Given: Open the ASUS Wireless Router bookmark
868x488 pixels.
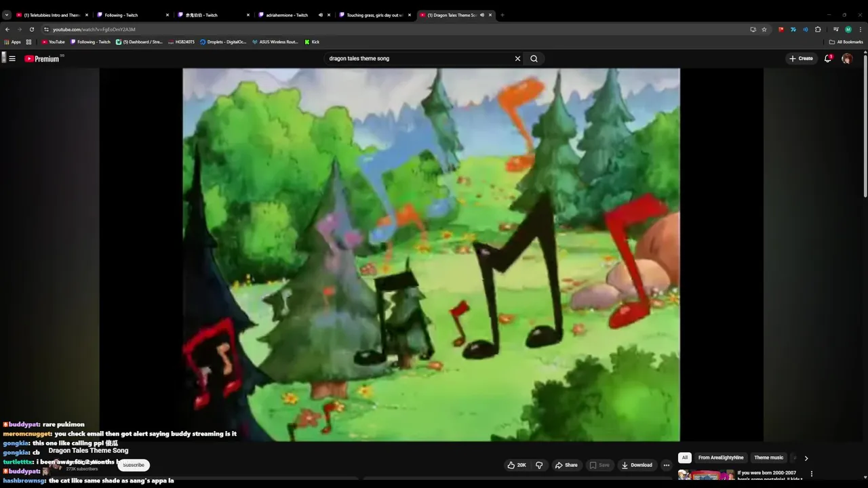Looking at the screenshot, I should (x=275, y=42).
